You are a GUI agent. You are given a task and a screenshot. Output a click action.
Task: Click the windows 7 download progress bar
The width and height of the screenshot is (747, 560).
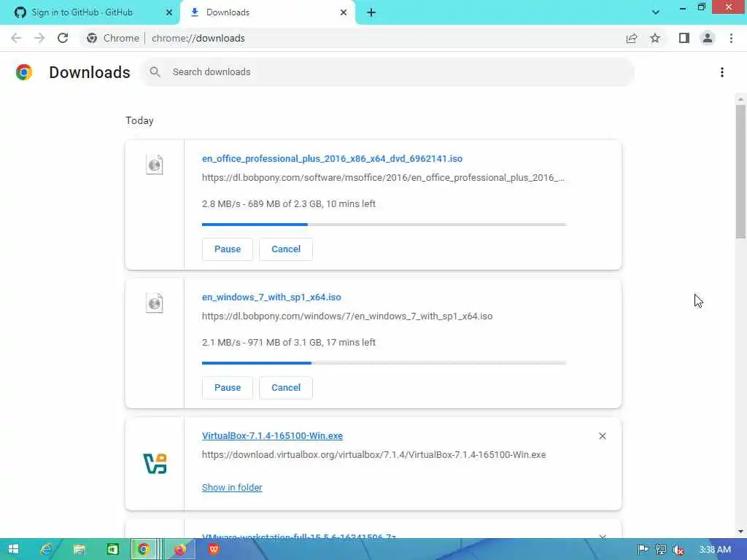(x=384, y=363)
